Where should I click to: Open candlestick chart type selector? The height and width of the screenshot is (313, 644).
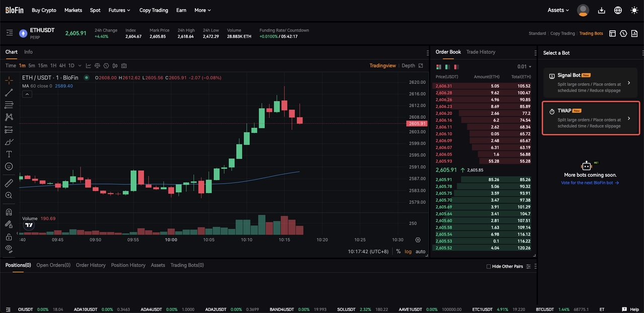(115, 65)
